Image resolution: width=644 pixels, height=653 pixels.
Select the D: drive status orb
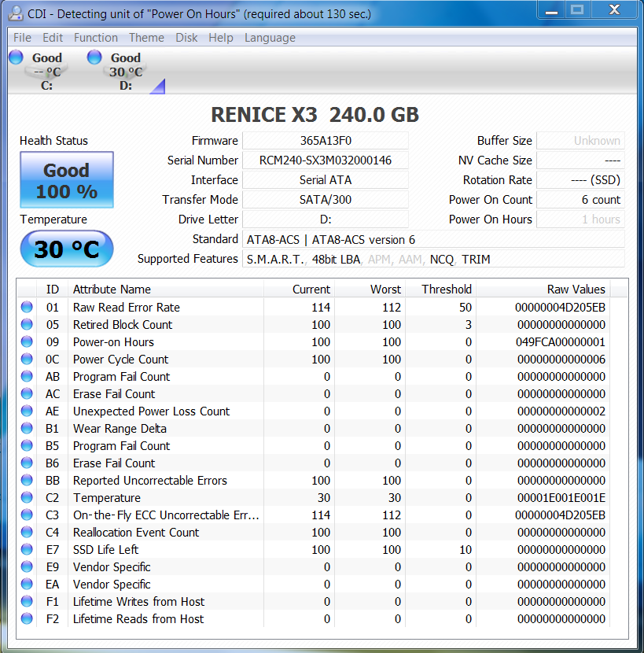(x=94, y=57)
